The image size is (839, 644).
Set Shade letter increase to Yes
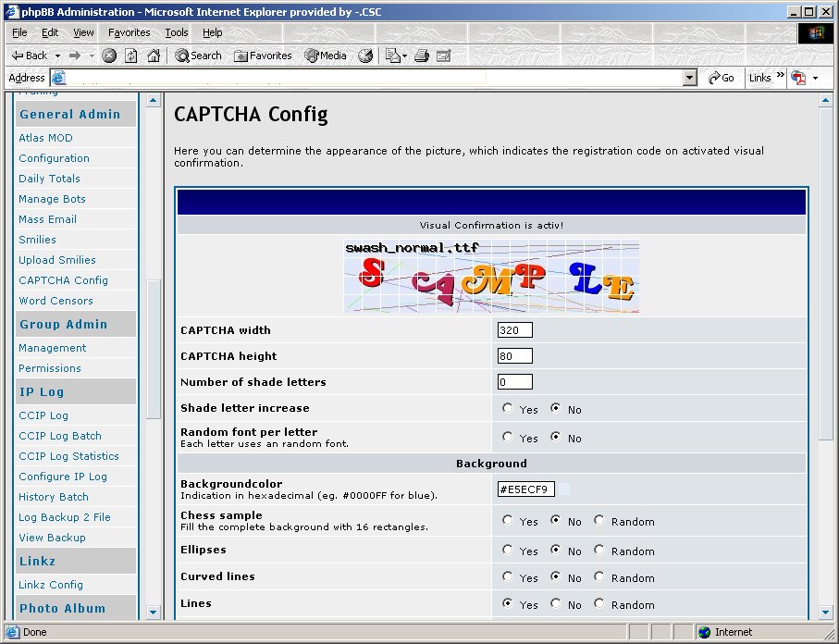[507, 408]
